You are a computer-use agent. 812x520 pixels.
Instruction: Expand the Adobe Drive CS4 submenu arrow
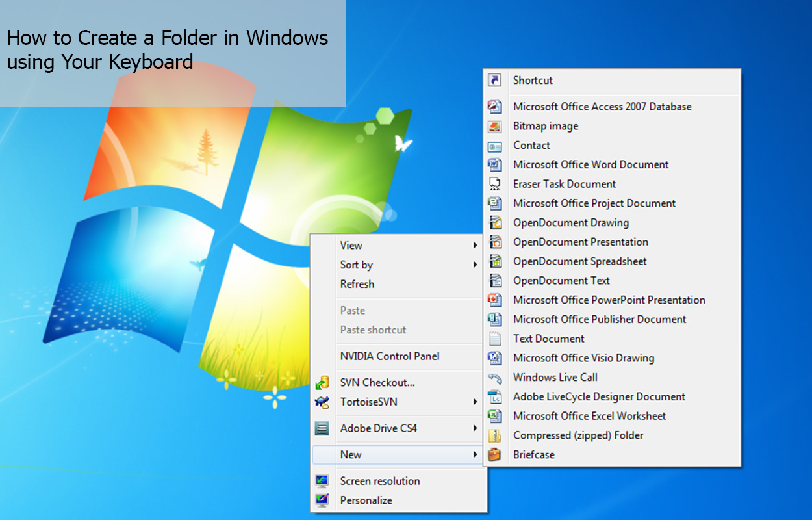pyautogui.click(x=476, y=428)
